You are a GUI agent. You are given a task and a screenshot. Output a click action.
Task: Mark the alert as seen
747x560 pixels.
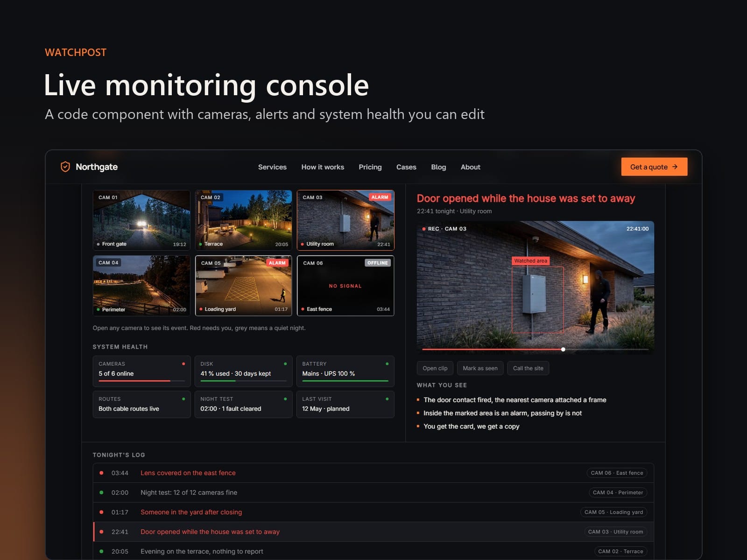pyautogui.click(x=480, y=368)
